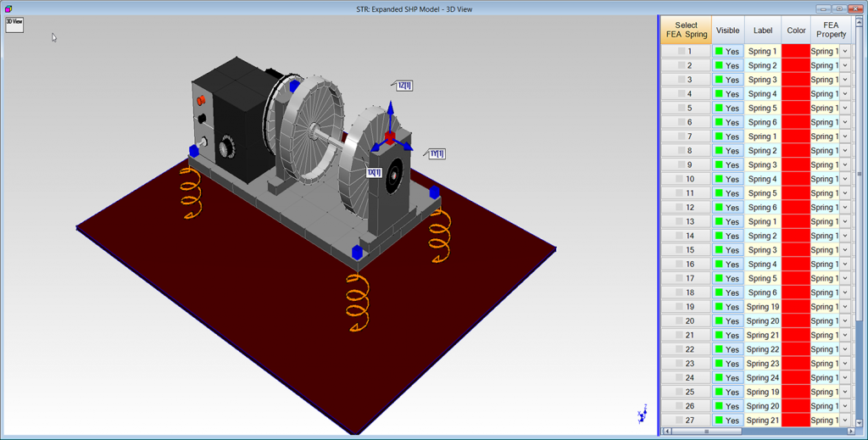Click the red color swatch for row 7
The height and width of the screenshot is (440, 868).
(795, 136)
